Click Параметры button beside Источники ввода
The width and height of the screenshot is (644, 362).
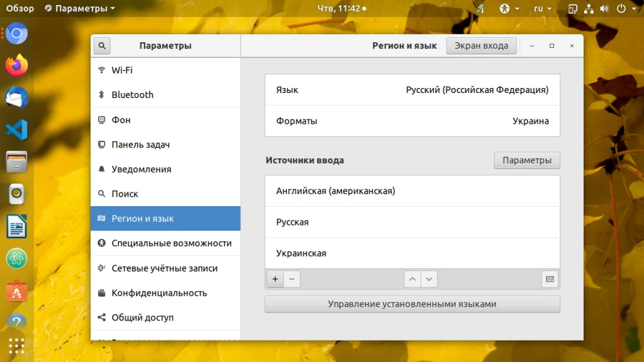(527, 160)
